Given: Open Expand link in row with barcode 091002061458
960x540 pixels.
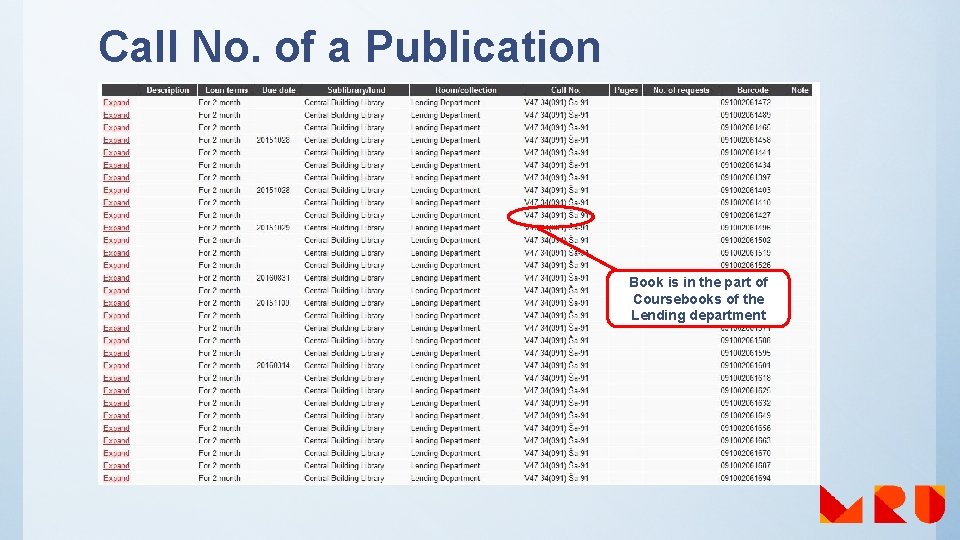Looking at the screenshot, I should (116, 140).
